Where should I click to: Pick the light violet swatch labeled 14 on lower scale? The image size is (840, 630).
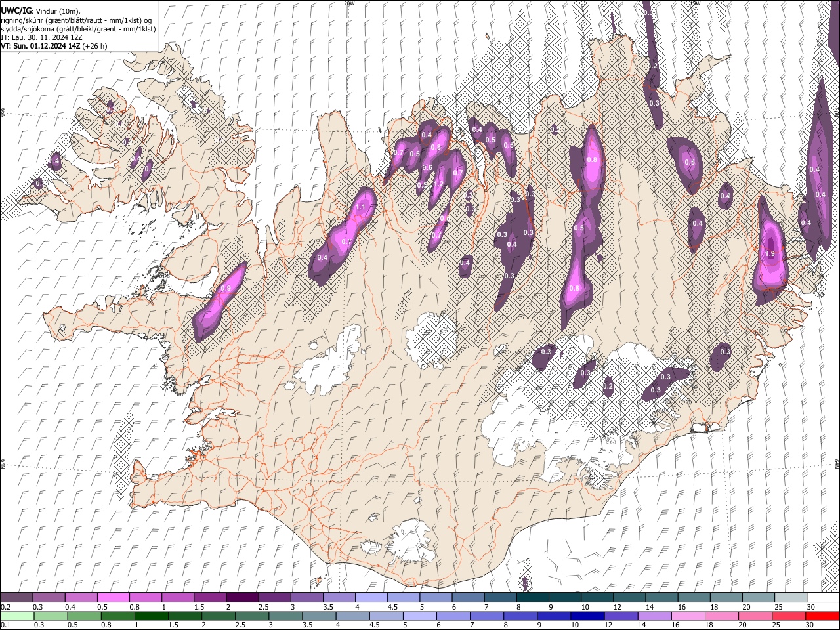coord(654,616)
